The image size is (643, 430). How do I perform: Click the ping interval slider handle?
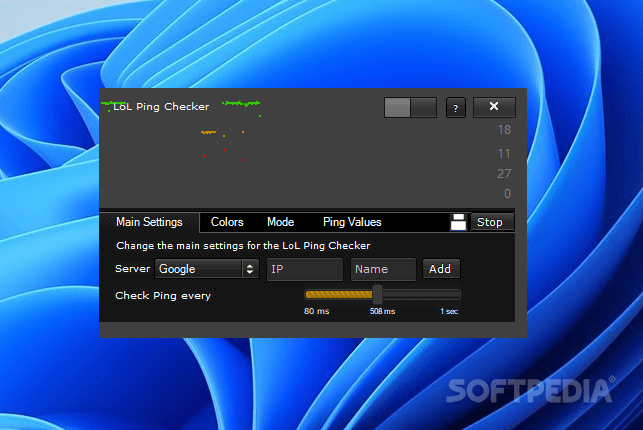click(378, 294)
